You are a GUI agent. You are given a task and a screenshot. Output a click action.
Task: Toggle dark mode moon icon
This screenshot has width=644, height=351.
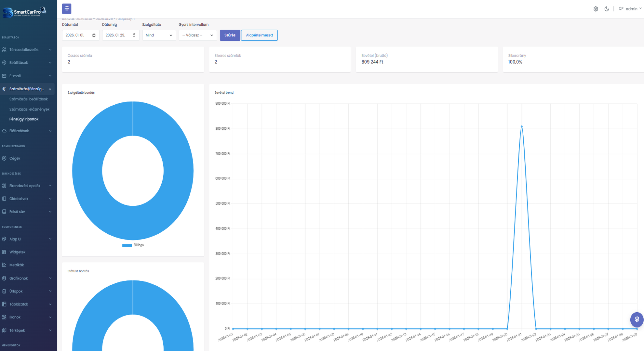tap(607, 9)
